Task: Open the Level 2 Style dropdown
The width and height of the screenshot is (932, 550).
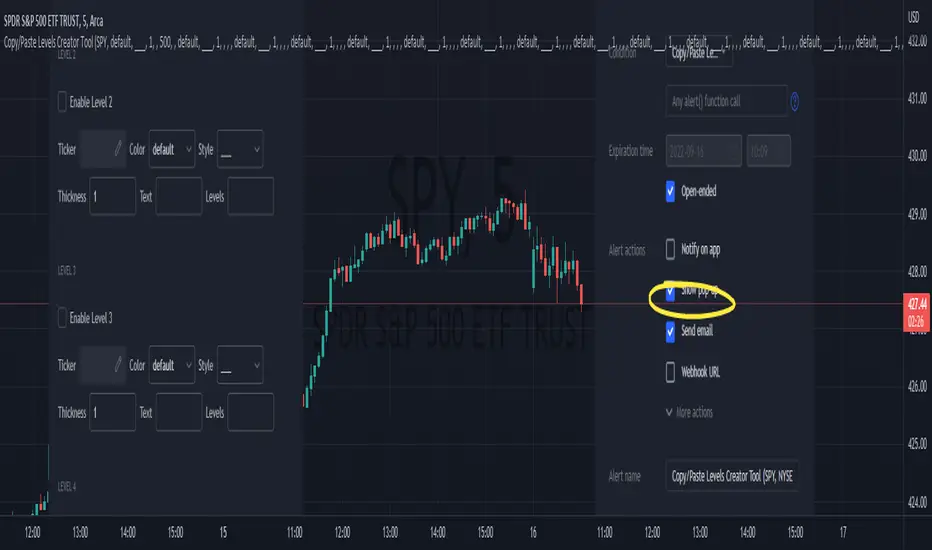Action: point(240,148)
